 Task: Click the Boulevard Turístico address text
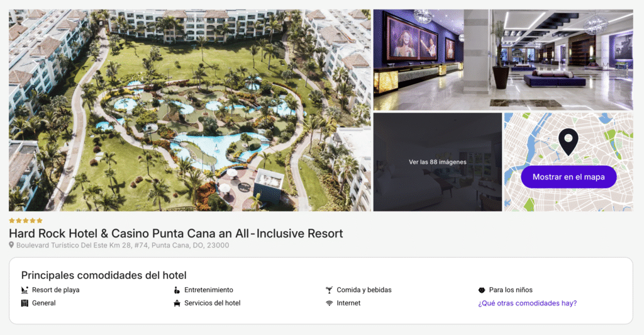coord(123,246)
